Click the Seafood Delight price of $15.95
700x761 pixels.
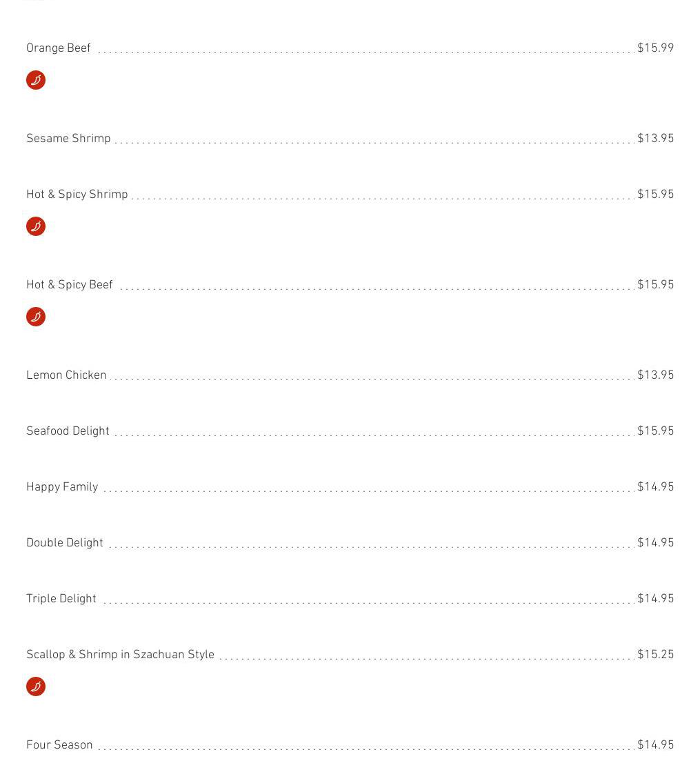click(655, 431)
